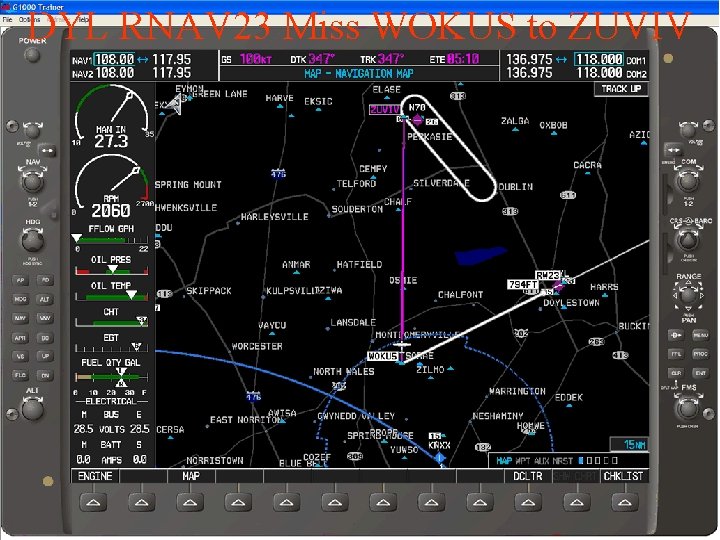Click the ETE 05:10 value

click(463, 59)
